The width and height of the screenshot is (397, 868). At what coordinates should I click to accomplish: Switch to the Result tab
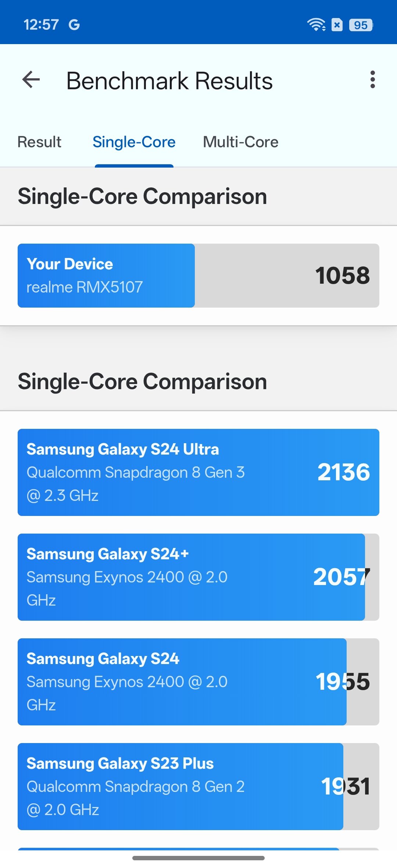[x=39, y=142]
